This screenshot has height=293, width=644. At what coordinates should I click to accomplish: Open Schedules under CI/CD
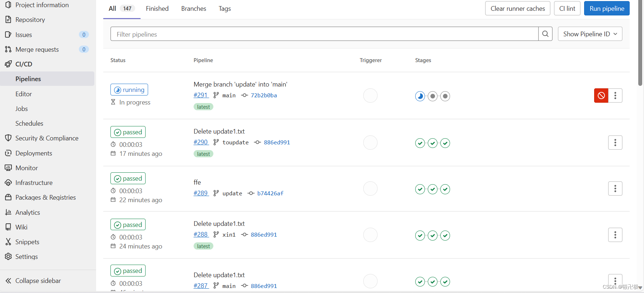coord(29,124)
